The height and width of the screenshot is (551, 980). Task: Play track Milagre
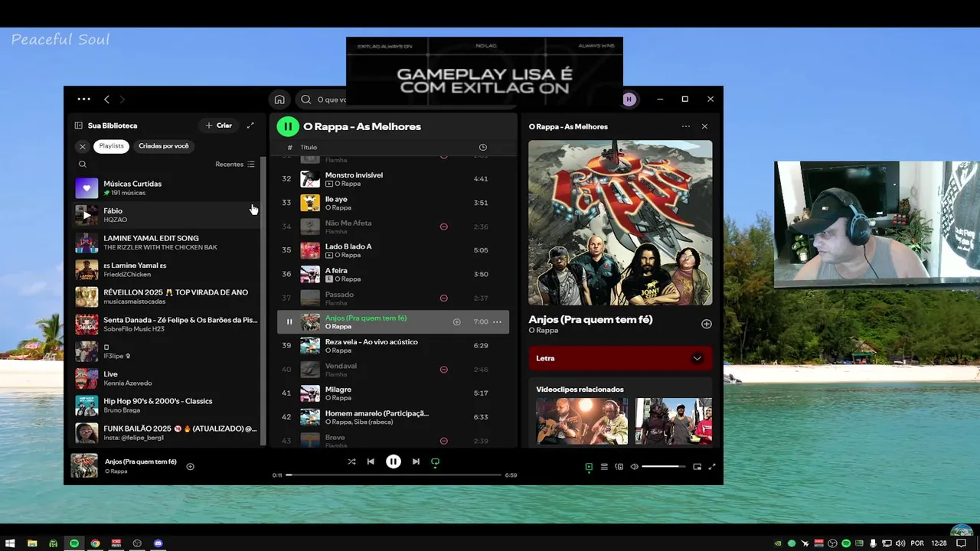(393, 393)
